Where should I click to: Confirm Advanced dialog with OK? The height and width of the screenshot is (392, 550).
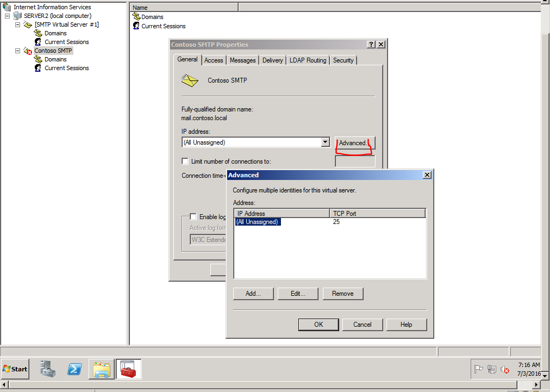point(318,325)
